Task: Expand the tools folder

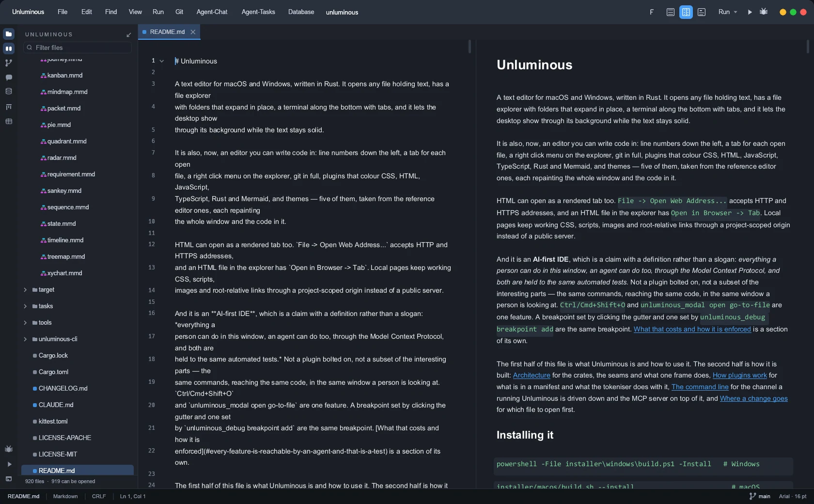Action: pos(25,323)
